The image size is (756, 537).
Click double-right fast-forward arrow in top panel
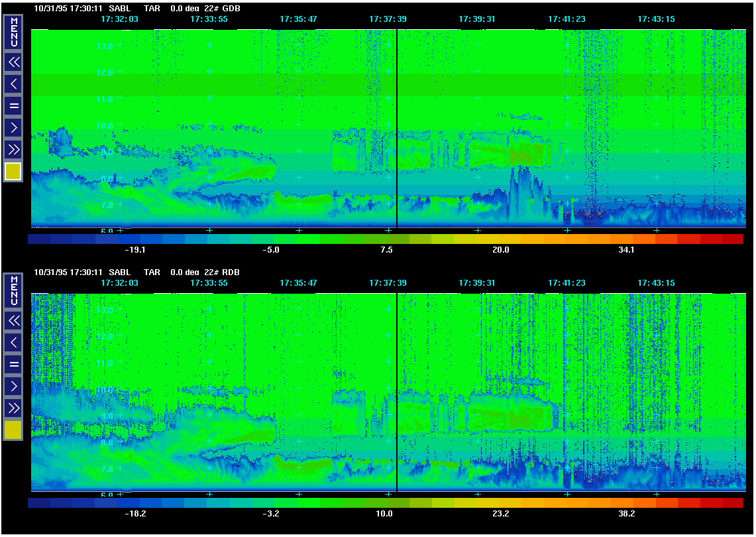point(13,149)
